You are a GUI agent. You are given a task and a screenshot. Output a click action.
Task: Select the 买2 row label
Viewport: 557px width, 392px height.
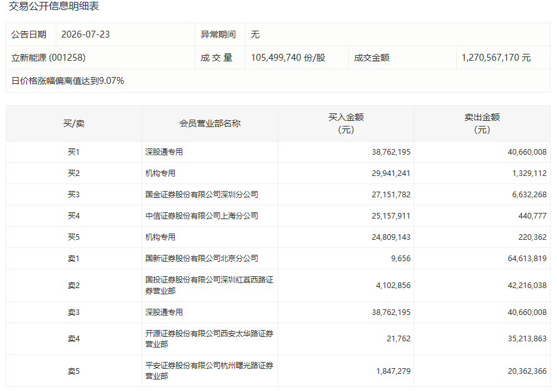click(74, 173)
